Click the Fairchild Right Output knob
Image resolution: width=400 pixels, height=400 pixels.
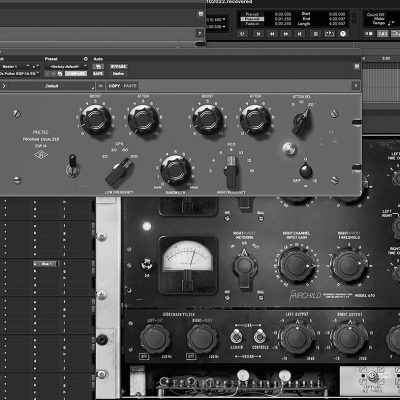click(349, 337)
